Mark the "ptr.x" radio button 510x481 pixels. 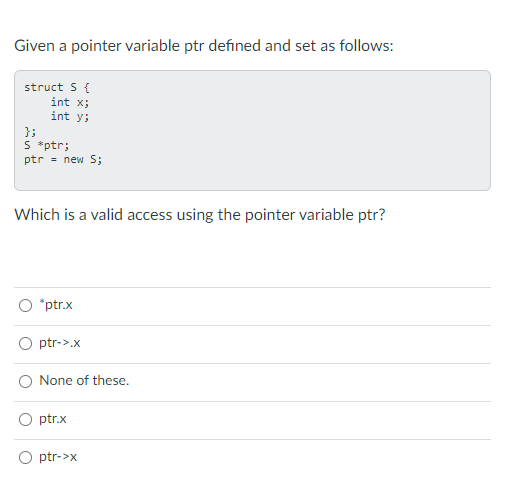(25, 419)
